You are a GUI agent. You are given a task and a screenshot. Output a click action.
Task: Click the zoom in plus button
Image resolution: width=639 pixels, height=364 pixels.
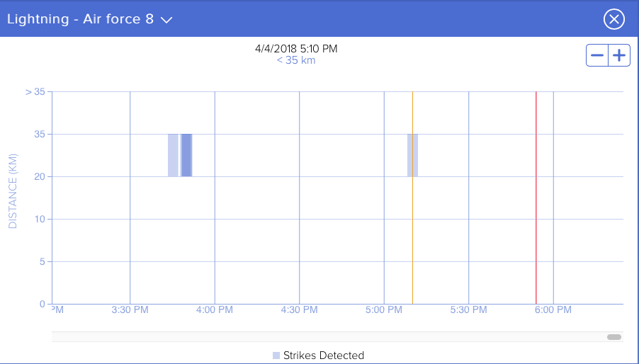(620, 56)
